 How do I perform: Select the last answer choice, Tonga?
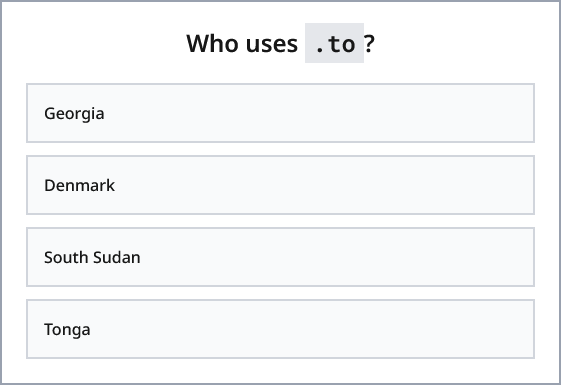pos(280,329)
